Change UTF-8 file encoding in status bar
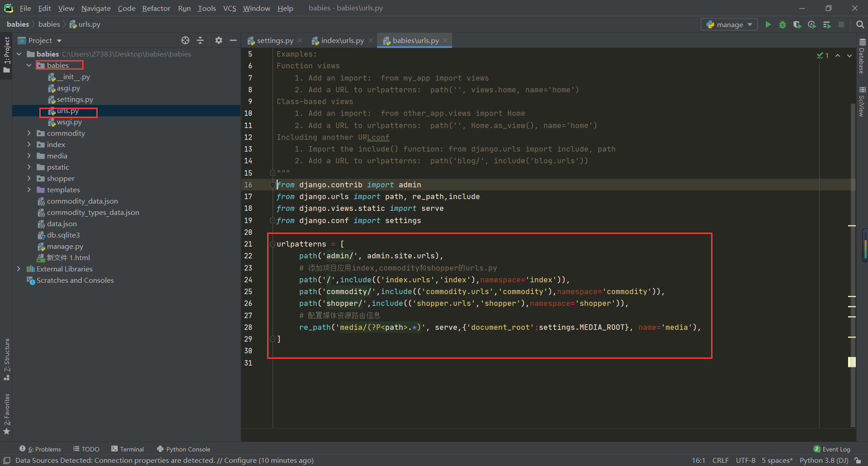 coord(745,460)
